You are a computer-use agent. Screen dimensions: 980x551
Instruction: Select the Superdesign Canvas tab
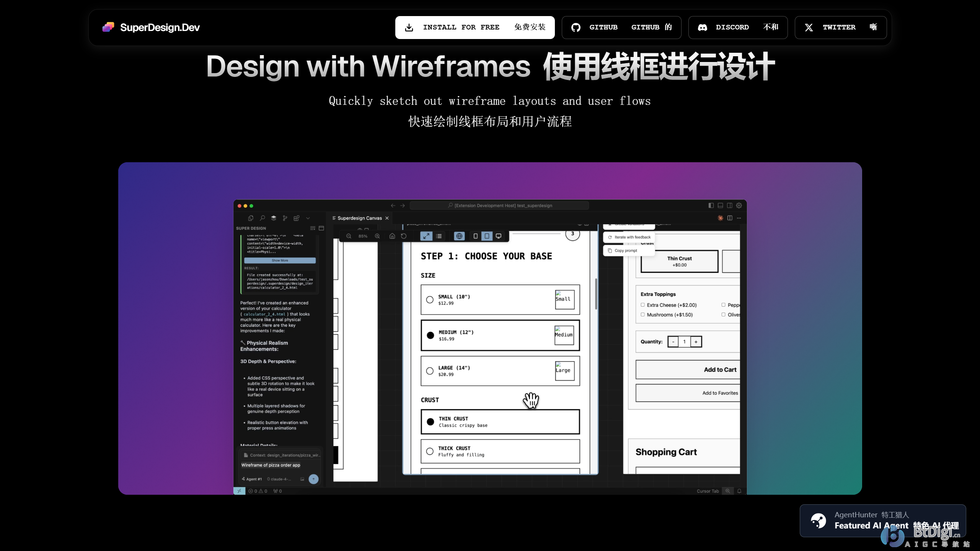pos(359,218)
